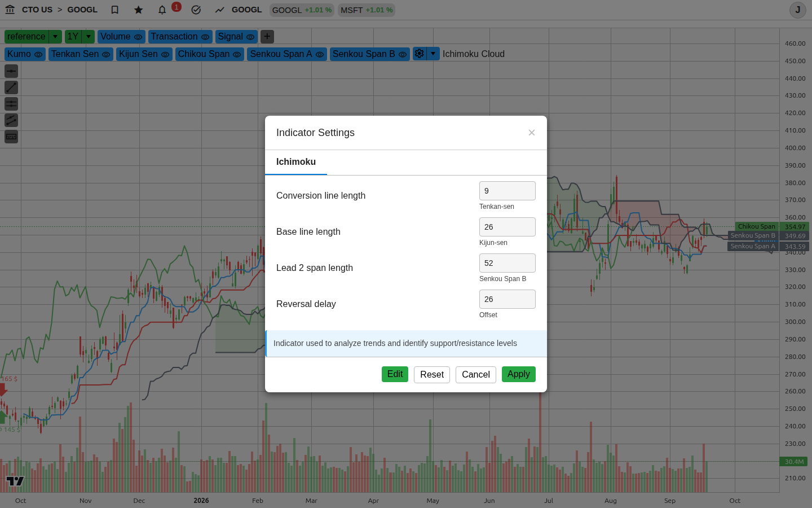Viewport: 812px width, 508px height.
Task: Open Ichimoku indicator gear settings
Action: point(420,54)
